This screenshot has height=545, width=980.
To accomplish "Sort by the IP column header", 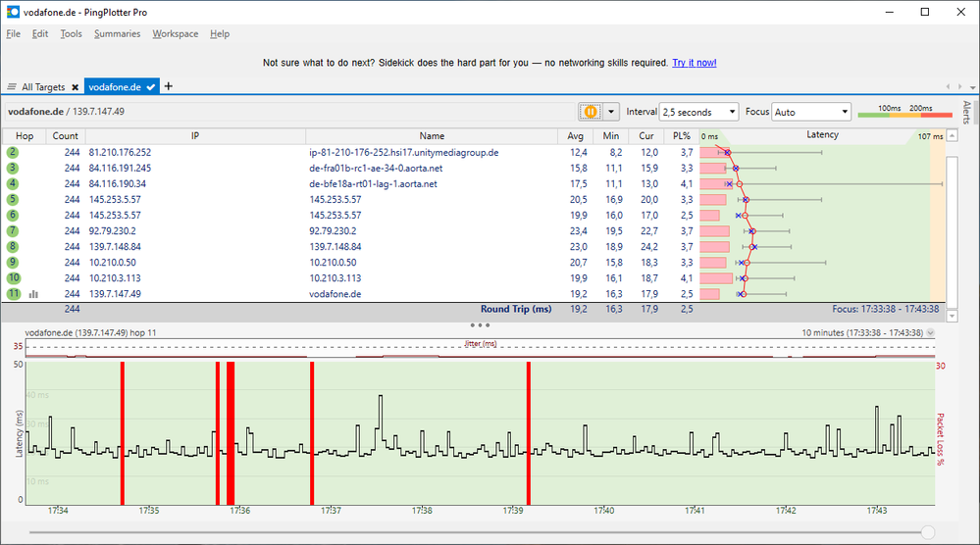I will pos(195,135).
